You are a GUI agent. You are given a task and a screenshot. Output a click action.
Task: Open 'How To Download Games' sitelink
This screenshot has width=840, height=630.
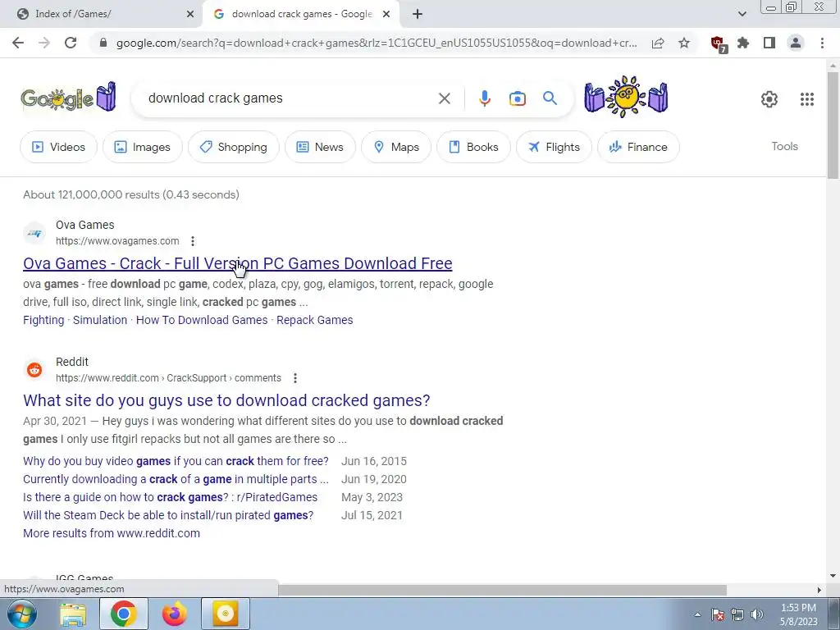202,320
